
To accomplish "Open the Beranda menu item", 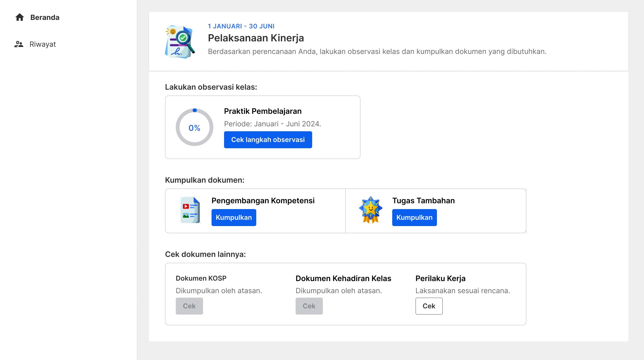I will point(38,17).
